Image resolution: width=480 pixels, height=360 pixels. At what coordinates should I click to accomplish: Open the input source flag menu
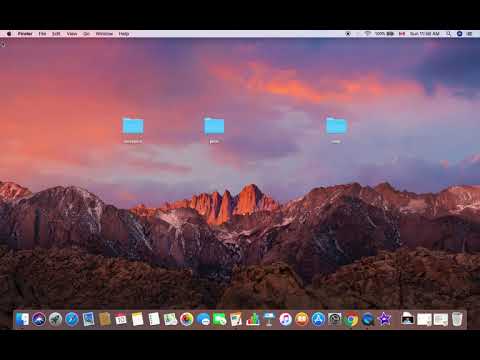[x=402, y=34]
